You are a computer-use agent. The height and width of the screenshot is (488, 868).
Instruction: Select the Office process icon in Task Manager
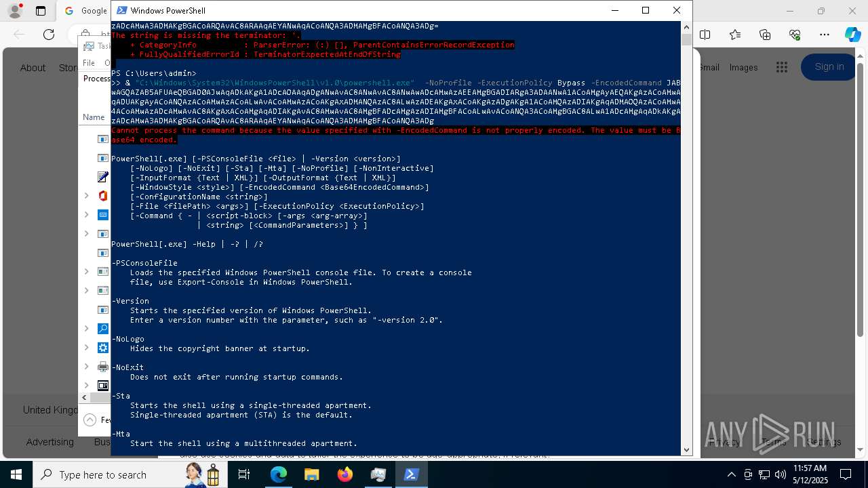point(103,196)
